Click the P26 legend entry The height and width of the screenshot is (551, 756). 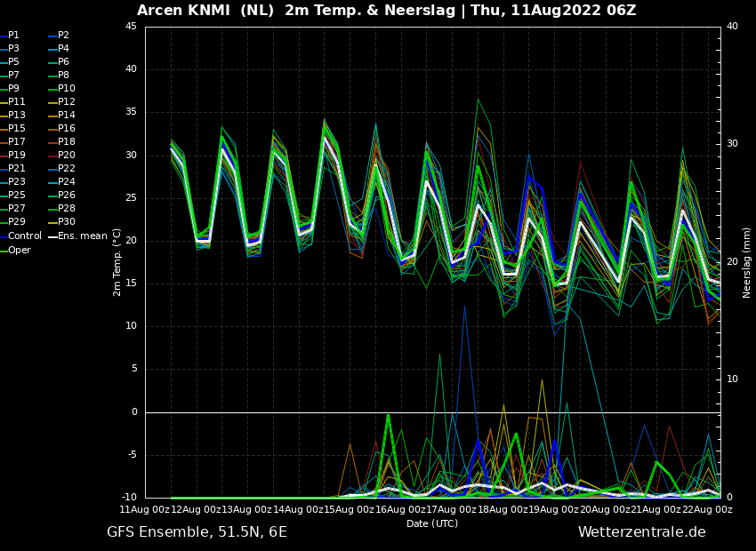(x=67, y=195)
